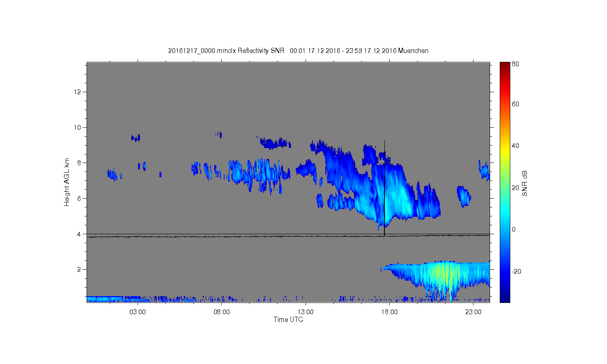This screenshot has height=364, width=607.
Task: Select the 18:00 time tick label
Action: click(389, 312)
